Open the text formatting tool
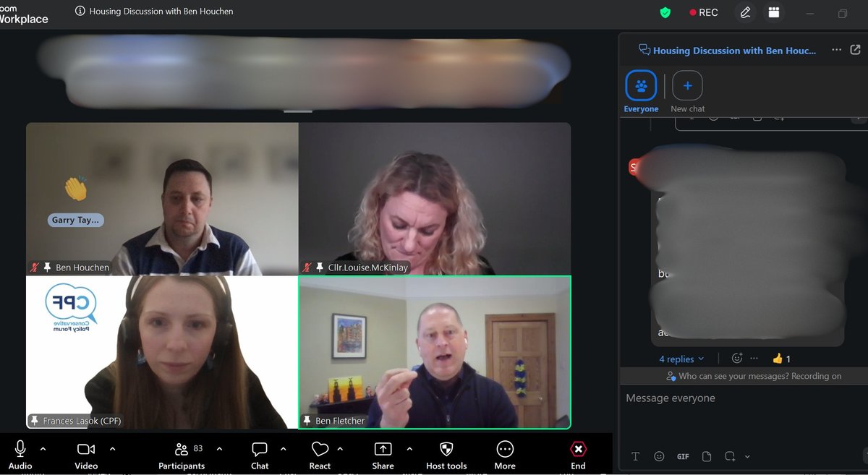 tap(636, 456)
